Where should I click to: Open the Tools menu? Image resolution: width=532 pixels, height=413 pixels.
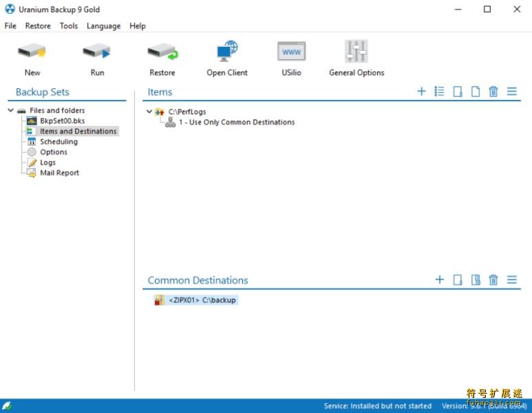(x=69, y=25)
